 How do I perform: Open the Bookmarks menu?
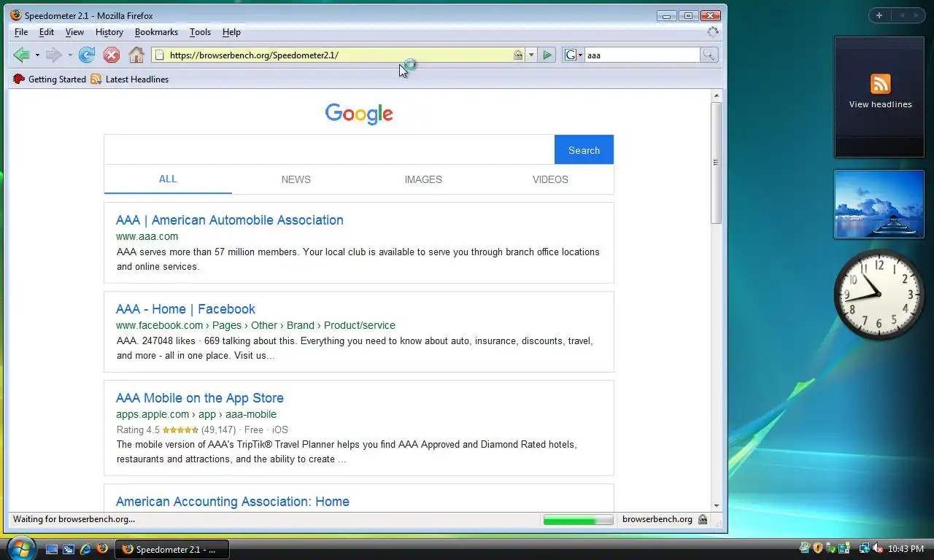156,32
